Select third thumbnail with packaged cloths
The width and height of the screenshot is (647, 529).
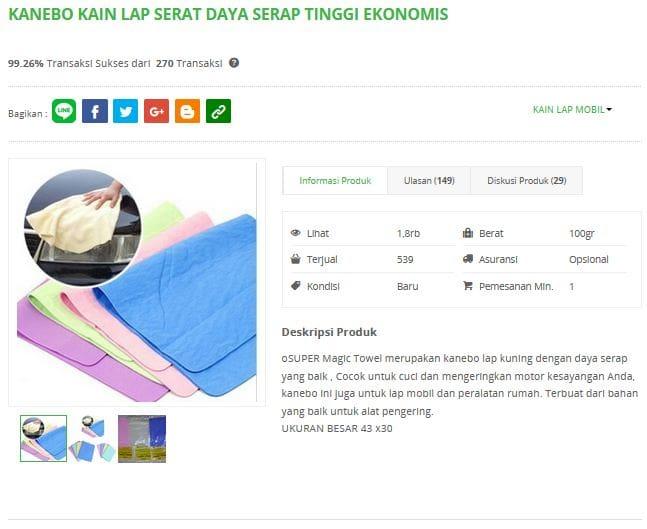142,439
